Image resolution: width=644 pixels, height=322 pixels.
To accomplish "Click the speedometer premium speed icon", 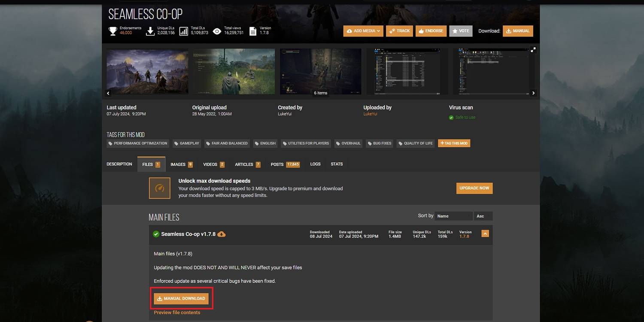I will [x=160, y=188].
